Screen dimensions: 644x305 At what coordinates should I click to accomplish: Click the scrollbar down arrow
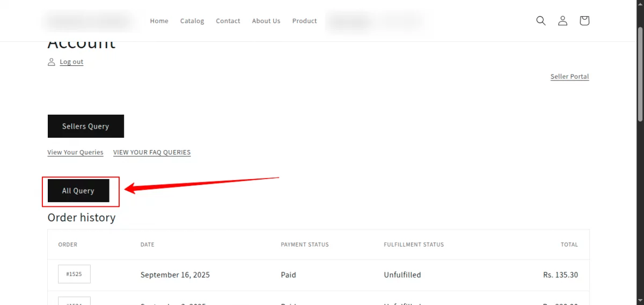click(x=640, y=301)
